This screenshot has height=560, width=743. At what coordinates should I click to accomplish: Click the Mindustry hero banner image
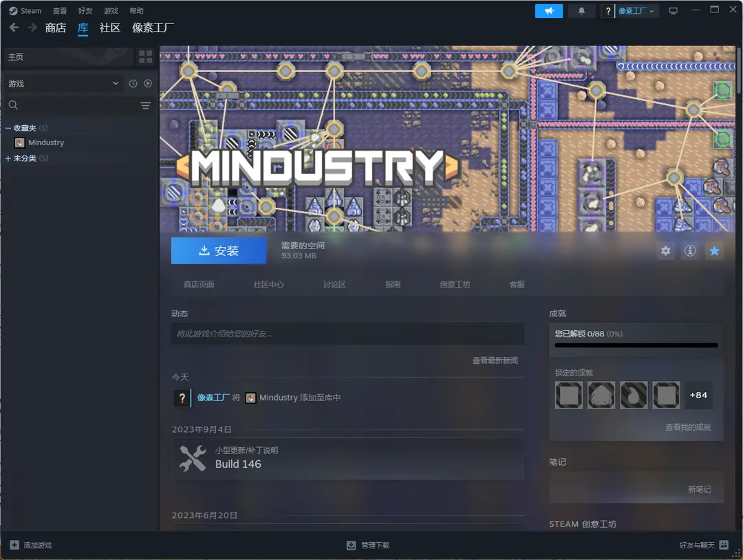[x=447, y=138]
